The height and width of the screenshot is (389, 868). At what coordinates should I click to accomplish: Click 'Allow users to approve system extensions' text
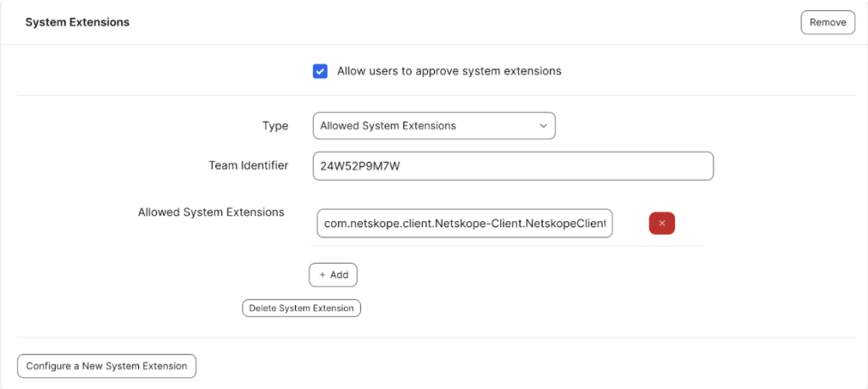coord(449,71)
